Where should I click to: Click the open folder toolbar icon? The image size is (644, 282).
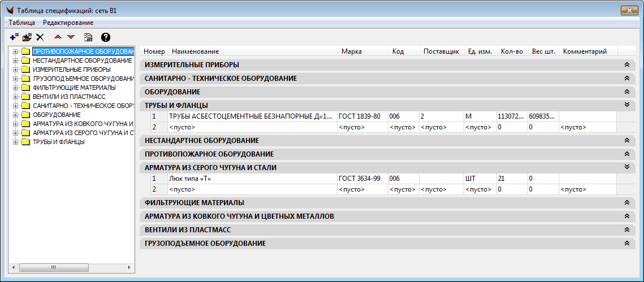point(27,37)
